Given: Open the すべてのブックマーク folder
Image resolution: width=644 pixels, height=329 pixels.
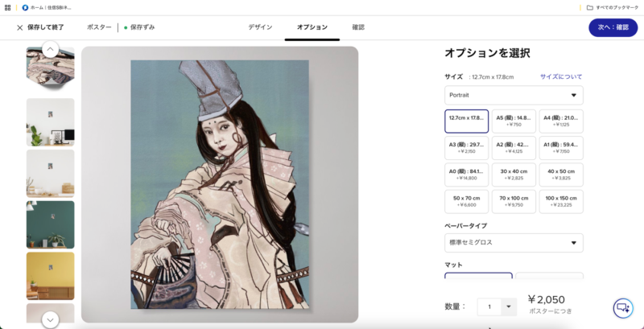Looking at the screenshot, I should (613, 7).
